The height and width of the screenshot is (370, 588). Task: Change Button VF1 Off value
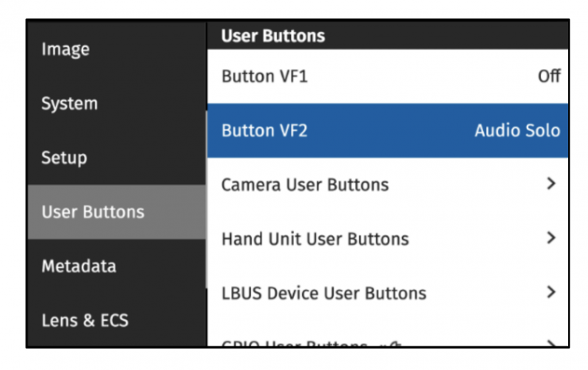click(549, 77)
